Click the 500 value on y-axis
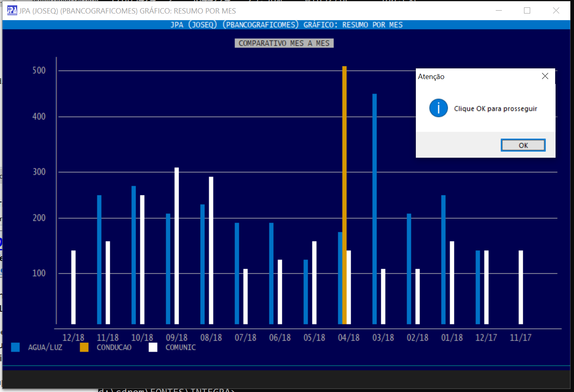Image resolution: width=574 pixels, height=392 pixels. tap(39, 70)
